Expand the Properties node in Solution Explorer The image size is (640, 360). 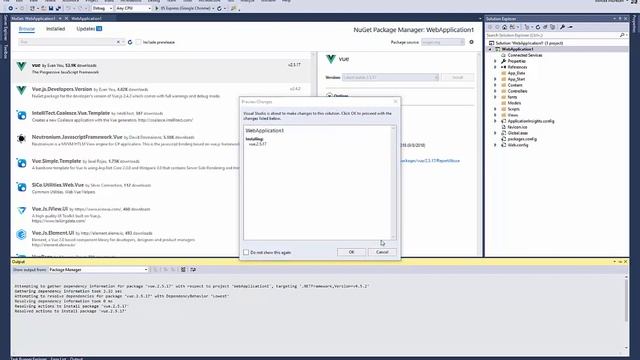pos(496,61)
